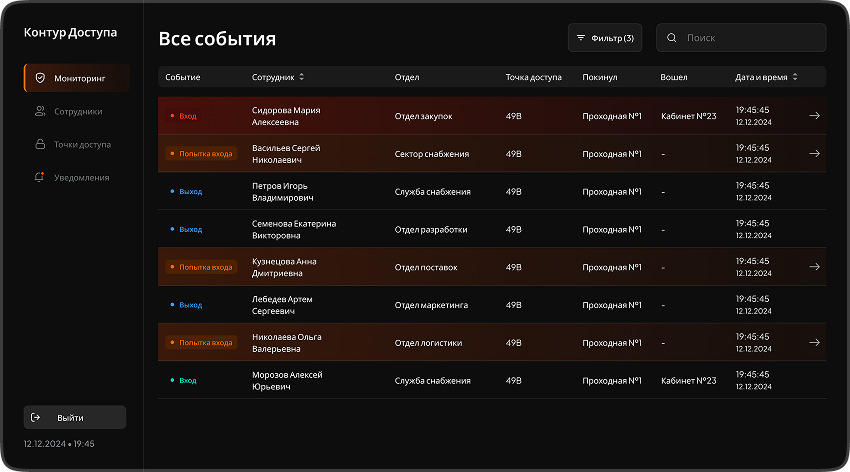850x472 pixels.
Task: Click the Контур Доступа logo title
Action: tap(70, 33)
